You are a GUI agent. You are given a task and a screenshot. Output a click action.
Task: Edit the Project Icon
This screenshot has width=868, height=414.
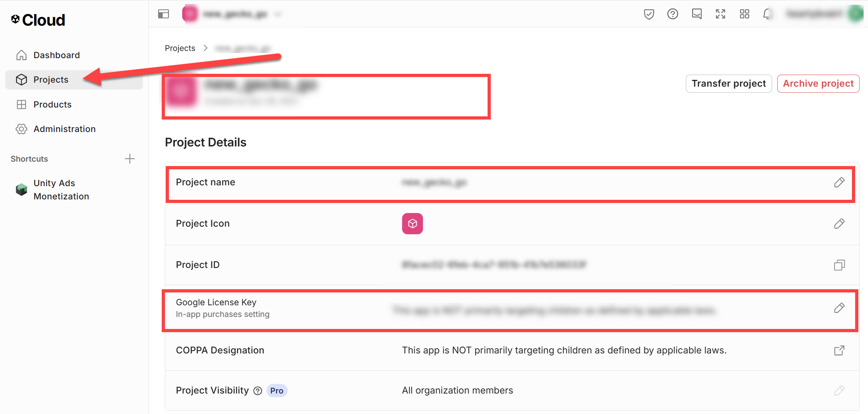point(839,223)
